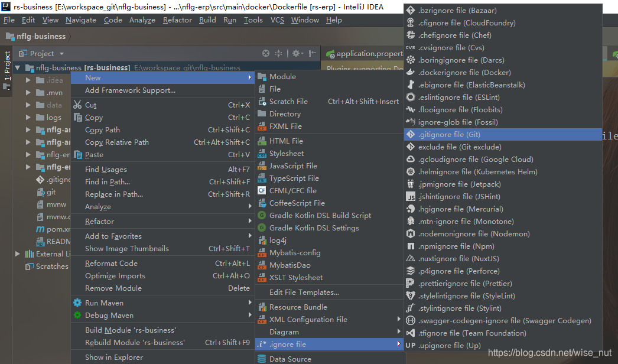Choose Rebuild Module 'rs-business'

coord(162,343)
